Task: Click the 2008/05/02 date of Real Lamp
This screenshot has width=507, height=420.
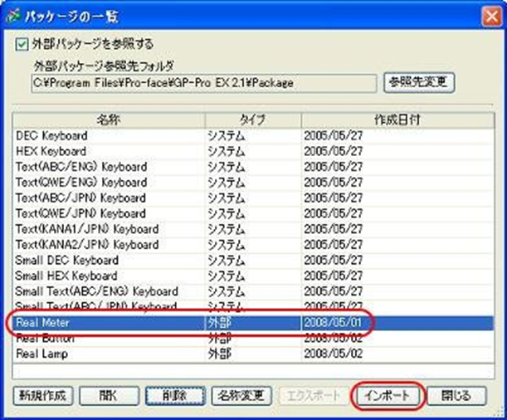Action: pos(333,354)
